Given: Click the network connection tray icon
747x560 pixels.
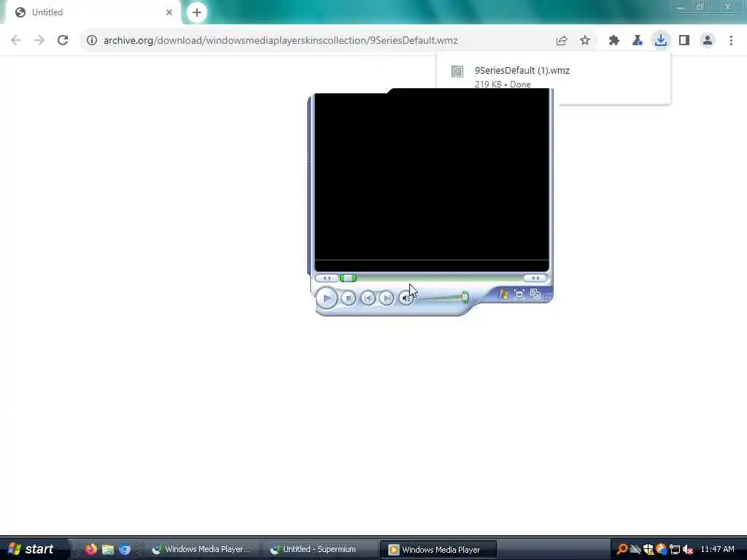Looking at the screenshot, I should point(675,550).
